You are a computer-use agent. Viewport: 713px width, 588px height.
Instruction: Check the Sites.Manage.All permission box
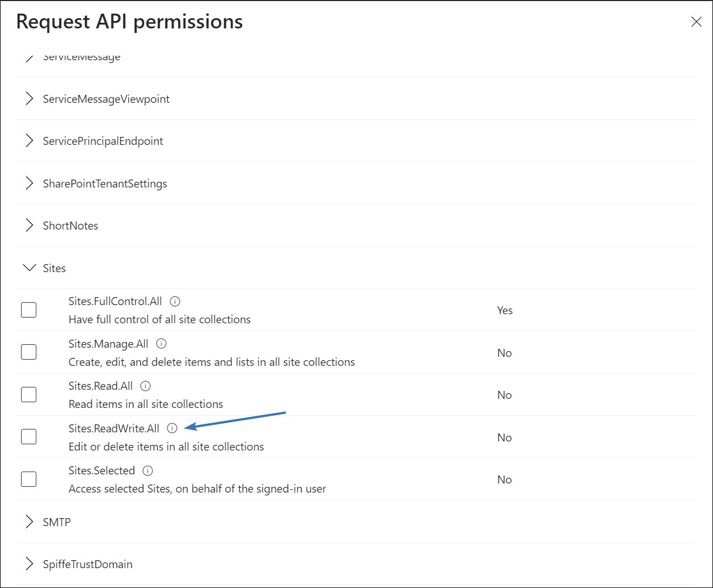coord(28,352)
